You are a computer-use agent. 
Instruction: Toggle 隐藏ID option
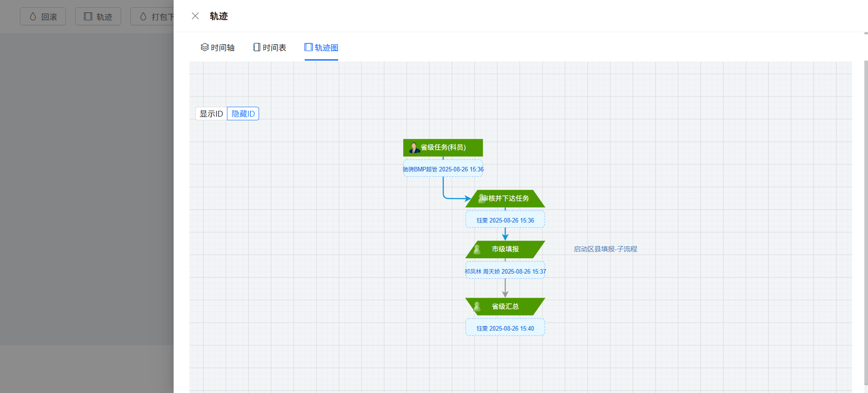(243, 114)
